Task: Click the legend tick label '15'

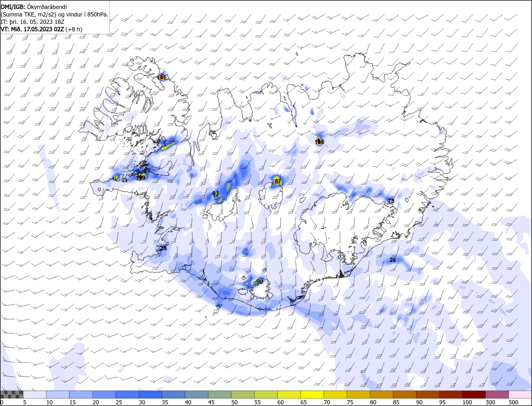Action: [x=72, y=402]
